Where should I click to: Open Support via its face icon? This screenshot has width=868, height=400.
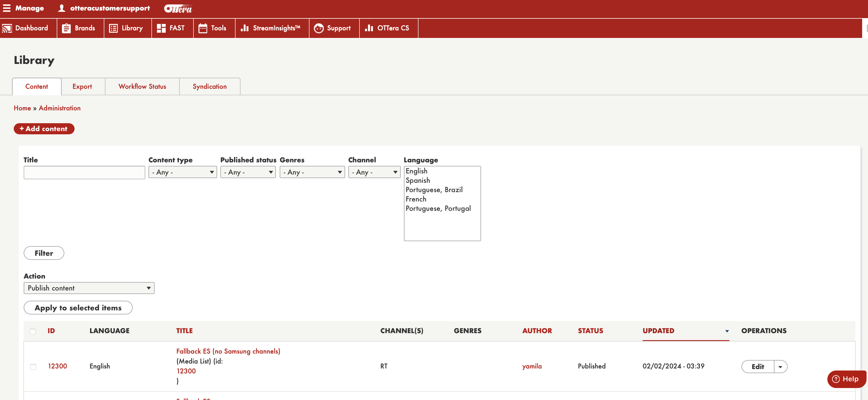tap(319, 28)
